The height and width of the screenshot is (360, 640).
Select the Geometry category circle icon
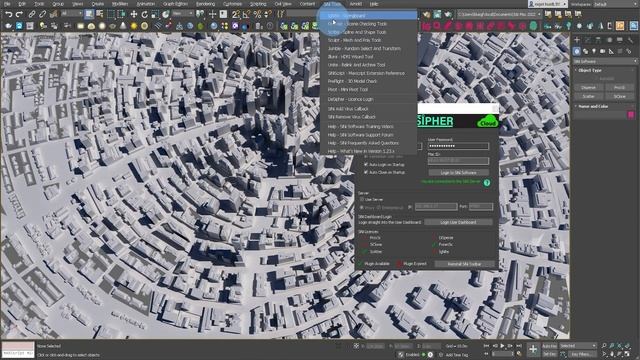[577, 51]
